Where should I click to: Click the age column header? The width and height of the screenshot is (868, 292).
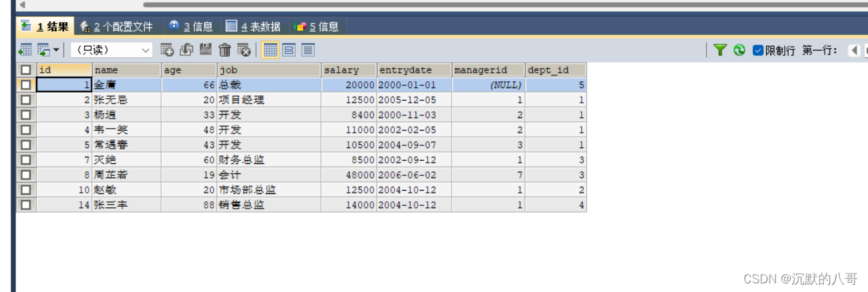(189, 69)
